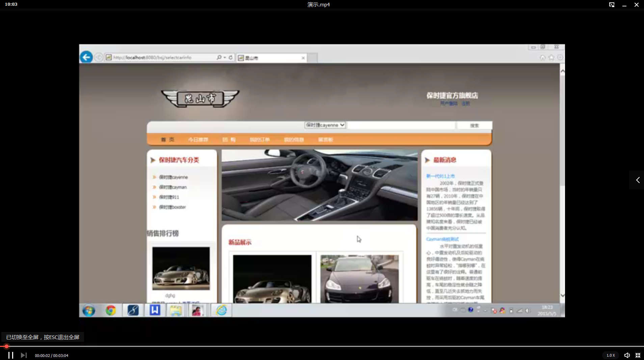Open the 保时捷cayenne category link
Screen dimensions: 644x360
pyautogui.click(x=173, y=177)
